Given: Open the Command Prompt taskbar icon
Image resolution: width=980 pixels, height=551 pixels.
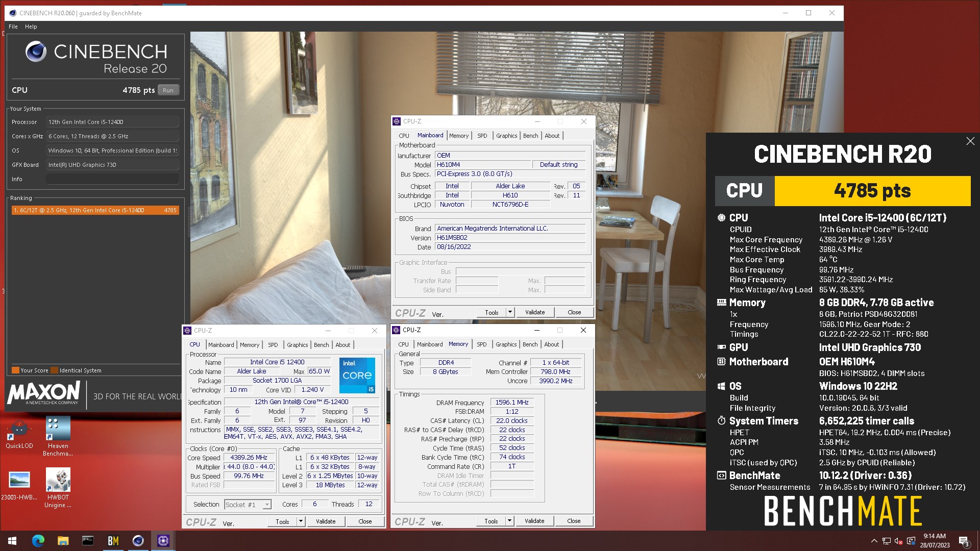Looking at the screenshot, I should [88, 541].
